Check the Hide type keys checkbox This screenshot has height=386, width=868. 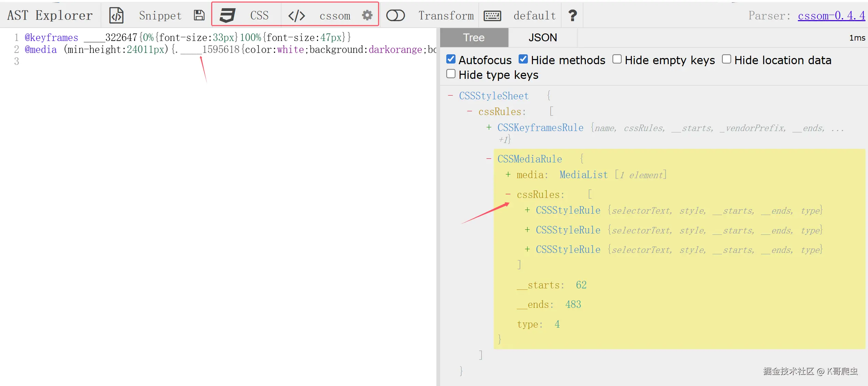[451, 74]
